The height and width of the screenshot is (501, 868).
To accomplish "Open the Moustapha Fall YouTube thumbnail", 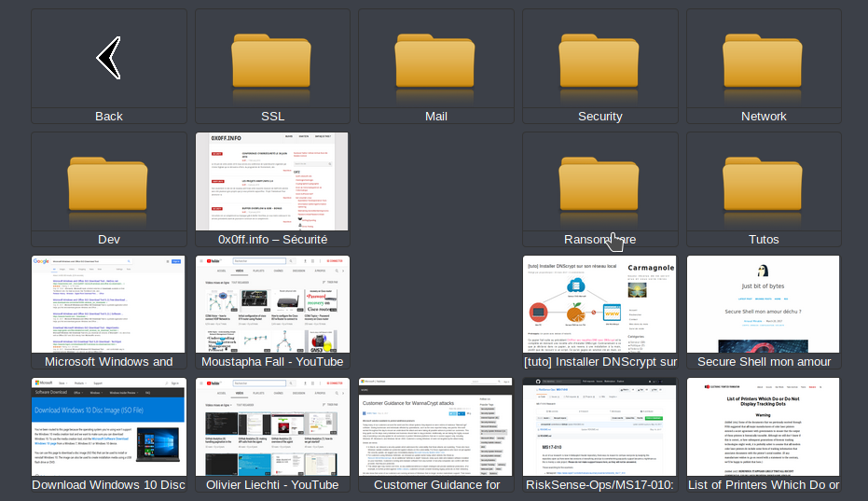I will 272,304.
